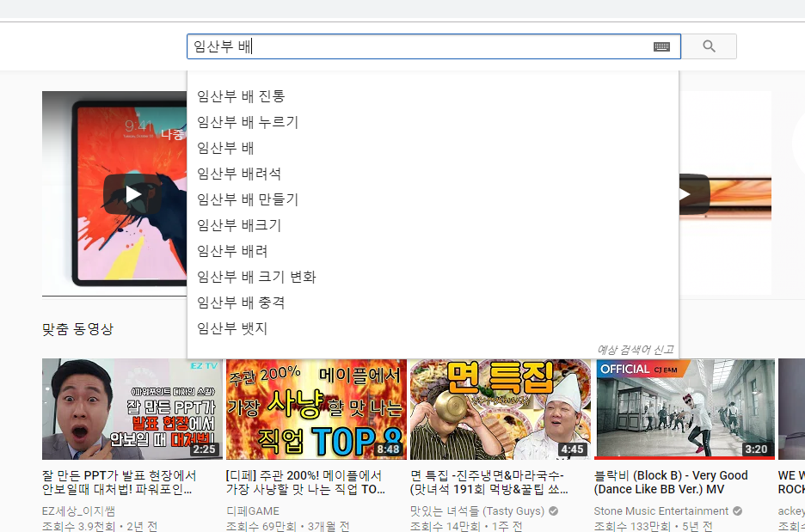Click '예상 검색어 신고' report link
The image size is (805, 532).
pos(635,349)
